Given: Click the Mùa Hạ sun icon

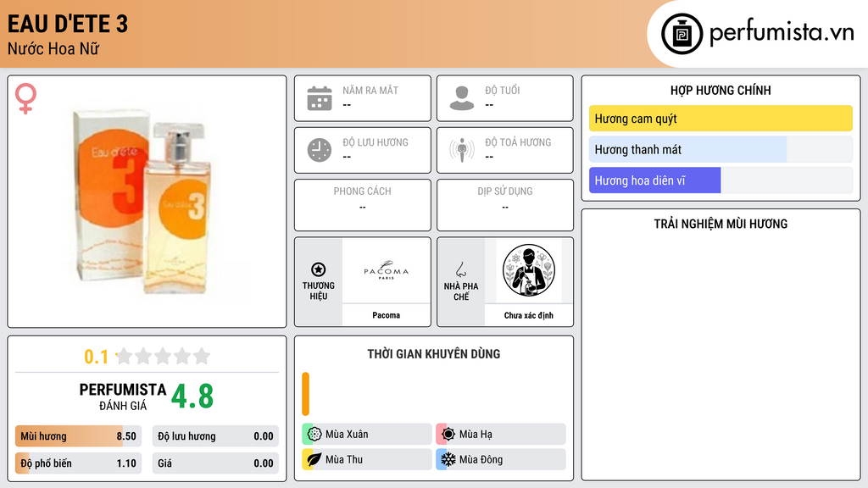Looking at the screenshot, I should click(448, 435).
